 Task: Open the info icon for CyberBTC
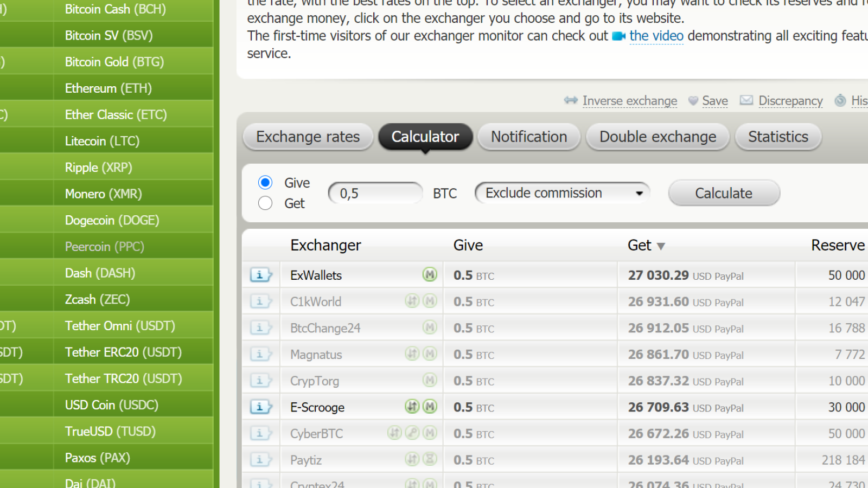tap(261, 433)
